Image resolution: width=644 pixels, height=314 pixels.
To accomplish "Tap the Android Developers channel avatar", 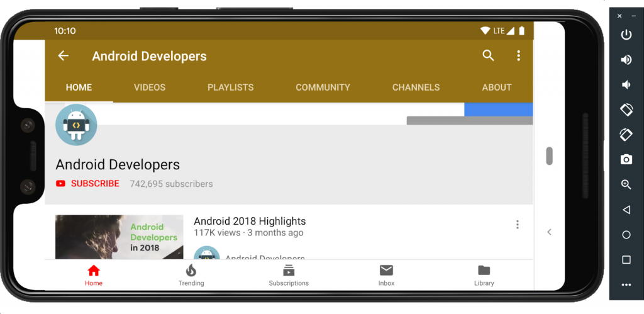I will tap(76, 125).
